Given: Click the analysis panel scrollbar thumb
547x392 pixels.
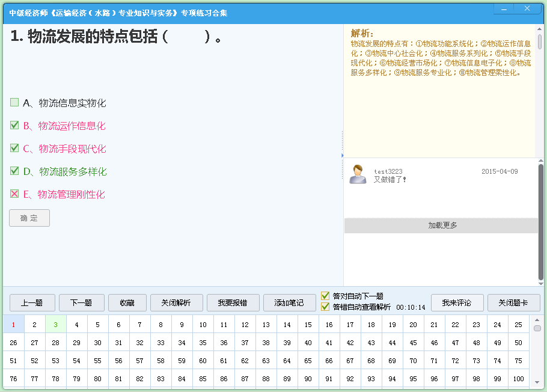Looking at the screenshot, I should coord(540,42).
